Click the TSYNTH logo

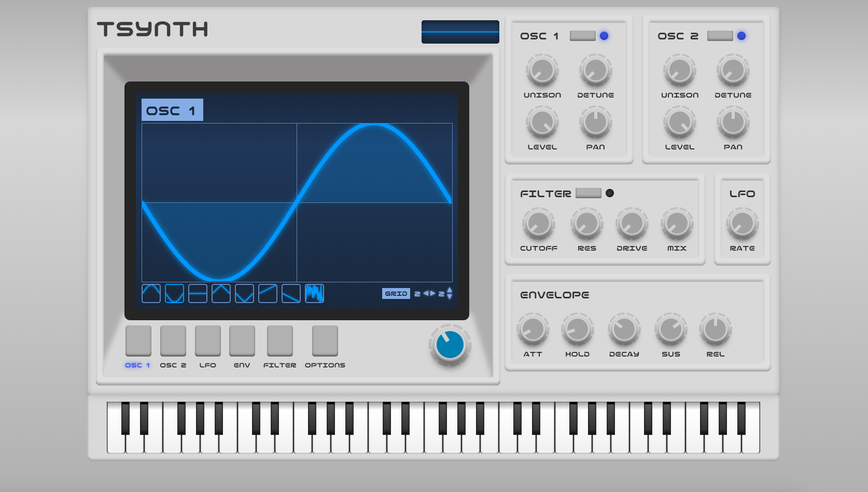[152, 29]
